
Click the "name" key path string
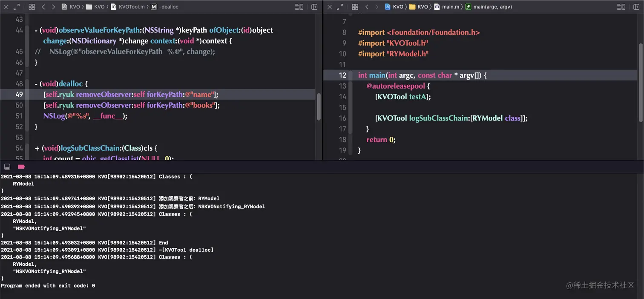point(199,95)
